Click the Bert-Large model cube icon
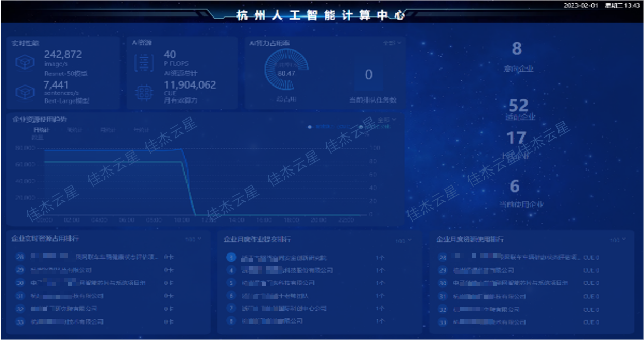 click(25, 93)
